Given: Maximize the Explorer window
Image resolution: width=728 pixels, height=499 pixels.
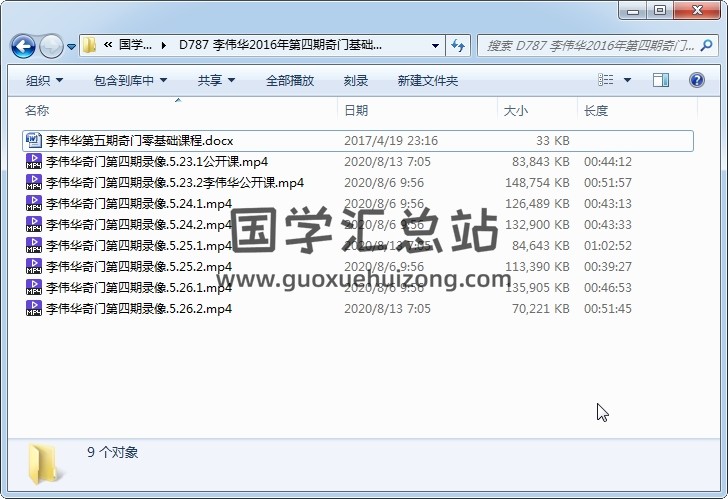Looking at the screenshot, I should pos(660,11).
